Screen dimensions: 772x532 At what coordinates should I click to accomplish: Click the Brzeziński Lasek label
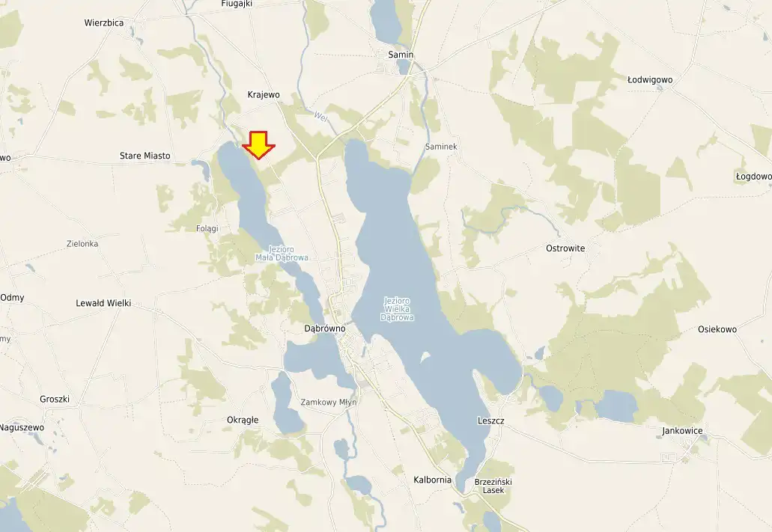click(x=493, y=486)
